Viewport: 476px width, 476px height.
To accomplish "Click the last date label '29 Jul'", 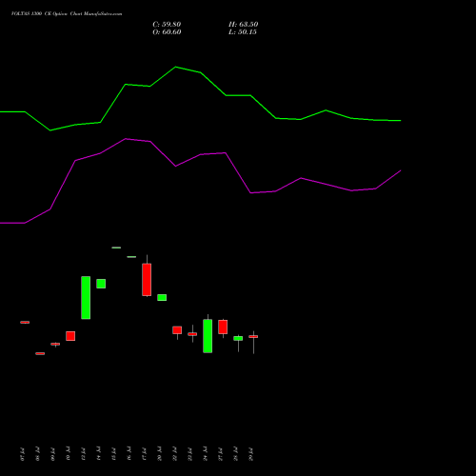I will [251, 454].
